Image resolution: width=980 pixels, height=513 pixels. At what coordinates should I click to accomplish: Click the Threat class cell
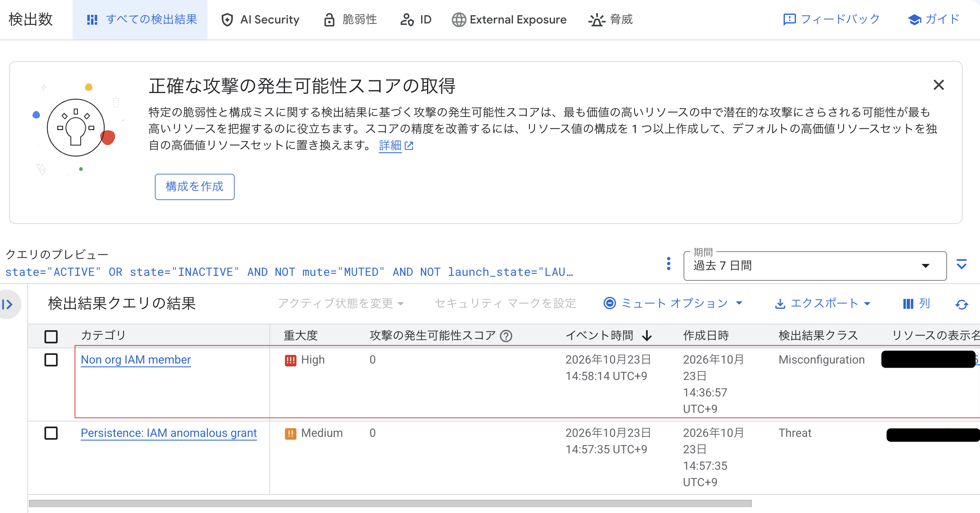pos(795,433)
